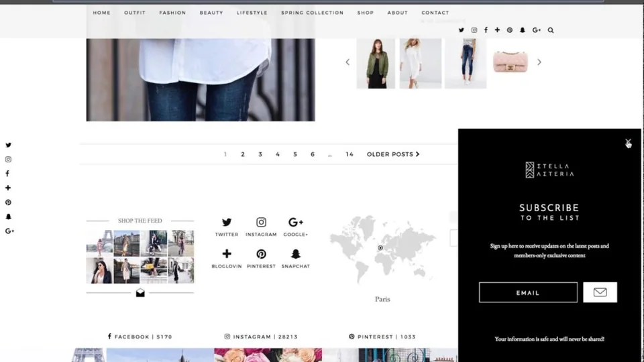
Task: Open the large Twitter footer icon
Action: [x=227, y=222]
